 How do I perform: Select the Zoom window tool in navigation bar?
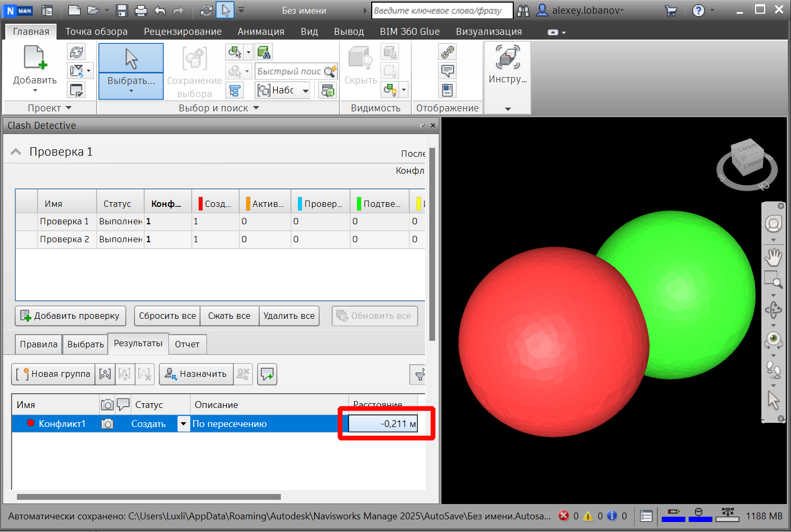coord(774,279)
